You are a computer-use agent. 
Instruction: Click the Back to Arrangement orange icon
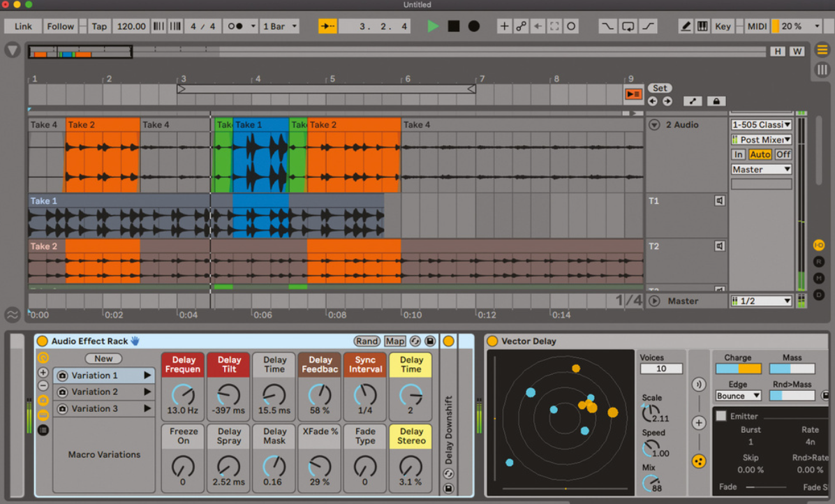coord(633,94)
